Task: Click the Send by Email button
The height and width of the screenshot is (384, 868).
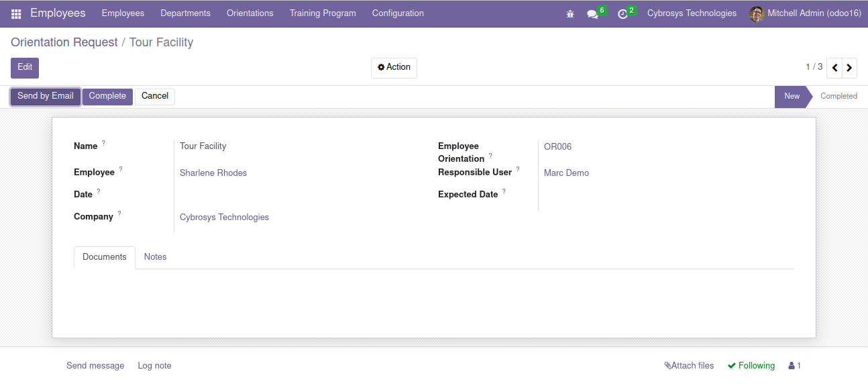Action: (46, 97)
